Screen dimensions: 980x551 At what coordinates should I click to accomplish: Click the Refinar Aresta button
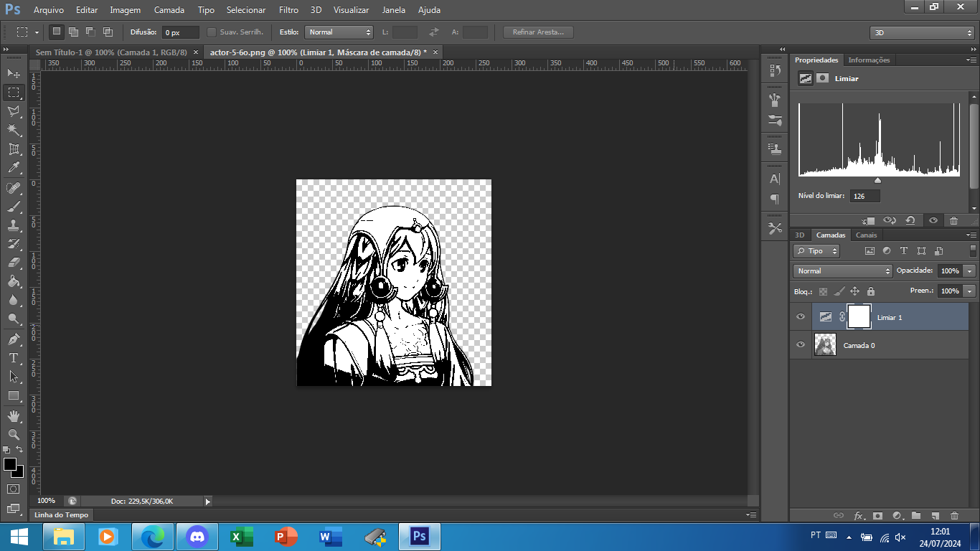538,32
